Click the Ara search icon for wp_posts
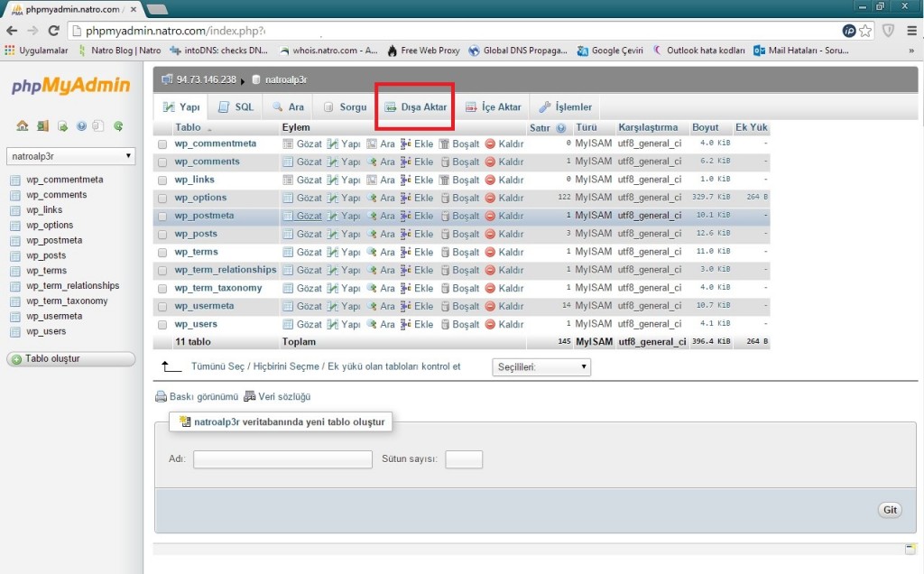 point(371,234)
